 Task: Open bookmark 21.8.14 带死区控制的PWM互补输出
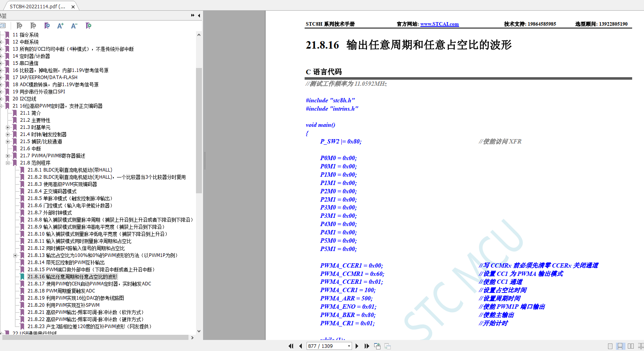tap(66, 262)
